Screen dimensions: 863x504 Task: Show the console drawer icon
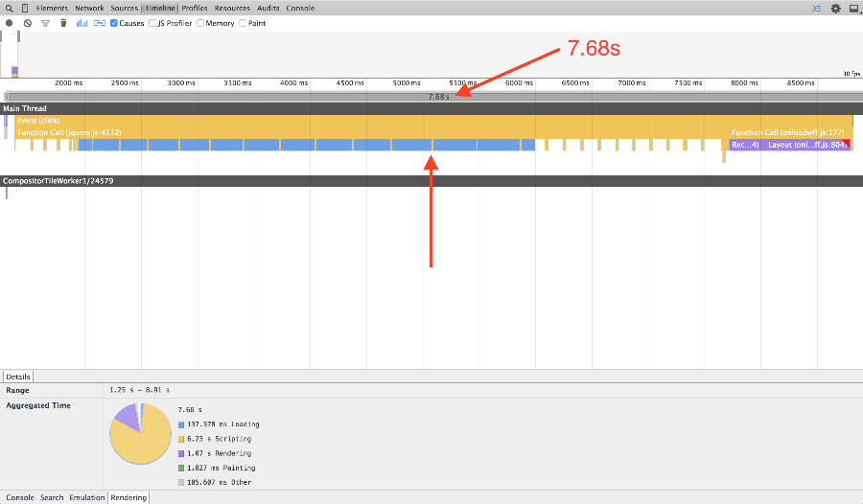click(x=817, y=8)
